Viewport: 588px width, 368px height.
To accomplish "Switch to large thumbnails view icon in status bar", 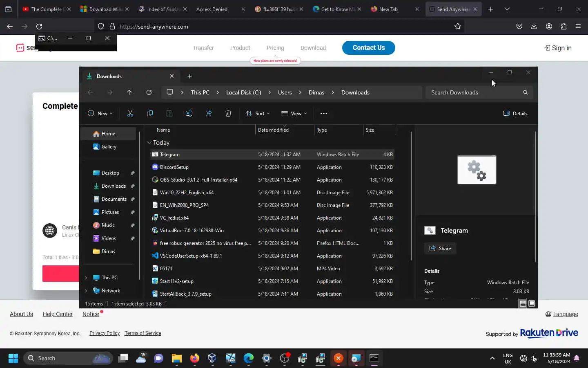I will point(532,303).
